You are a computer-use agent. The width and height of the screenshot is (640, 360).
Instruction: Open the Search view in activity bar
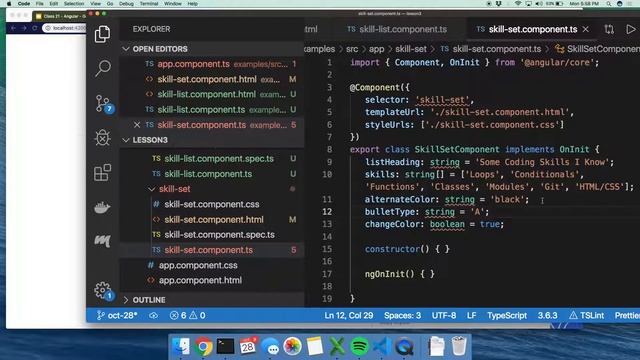[x=103, y=68]
